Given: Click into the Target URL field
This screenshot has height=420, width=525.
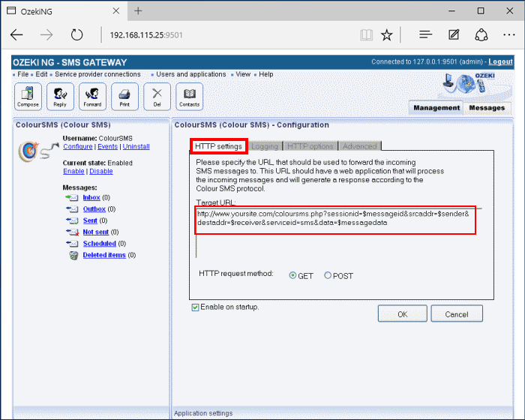Looking at the screenshot, I should (338, 233).
